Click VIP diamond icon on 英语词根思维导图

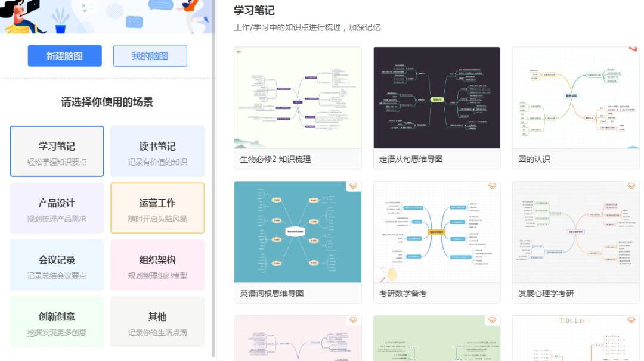tap(353, 186)
